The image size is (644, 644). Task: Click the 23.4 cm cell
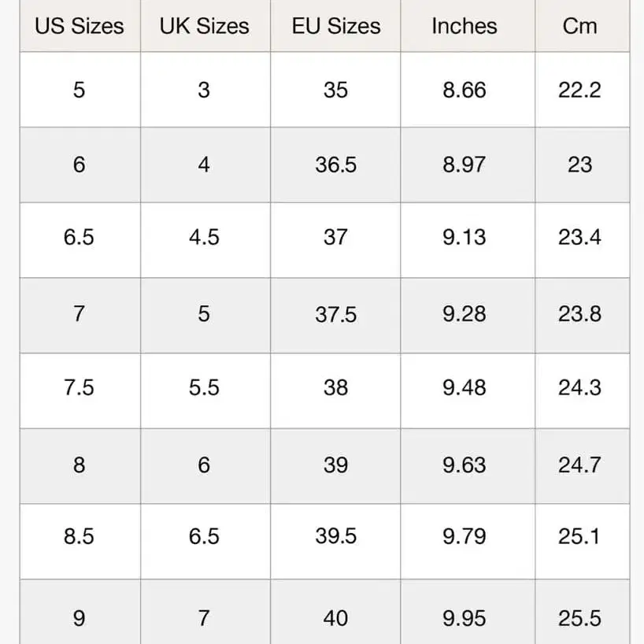pos(579,237)
